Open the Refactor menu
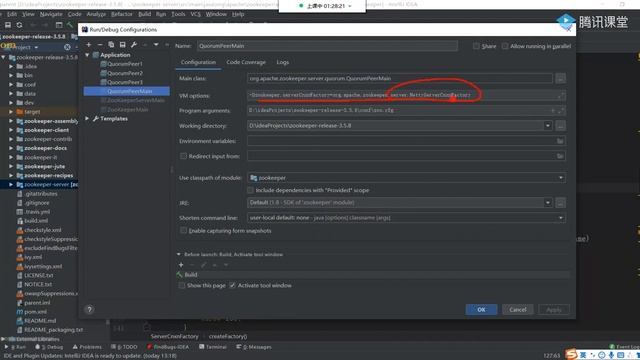 click(122, 14)
